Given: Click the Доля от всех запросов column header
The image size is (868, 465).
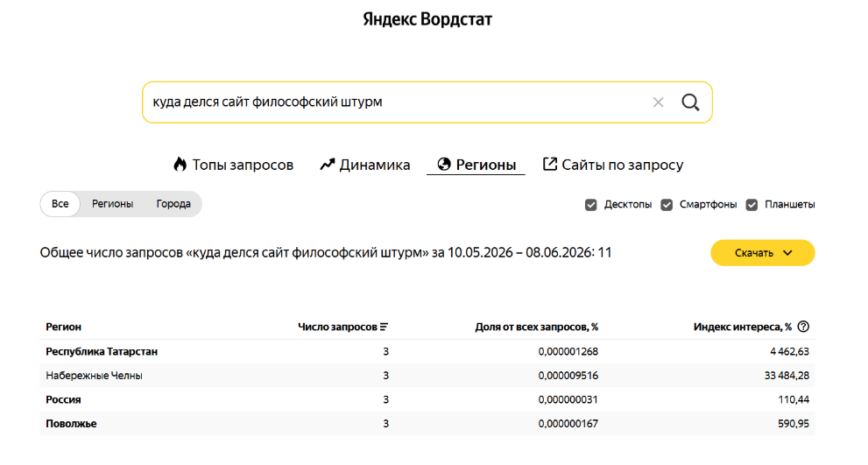Looking at the screenshot, I should click(x=536, y=328).
